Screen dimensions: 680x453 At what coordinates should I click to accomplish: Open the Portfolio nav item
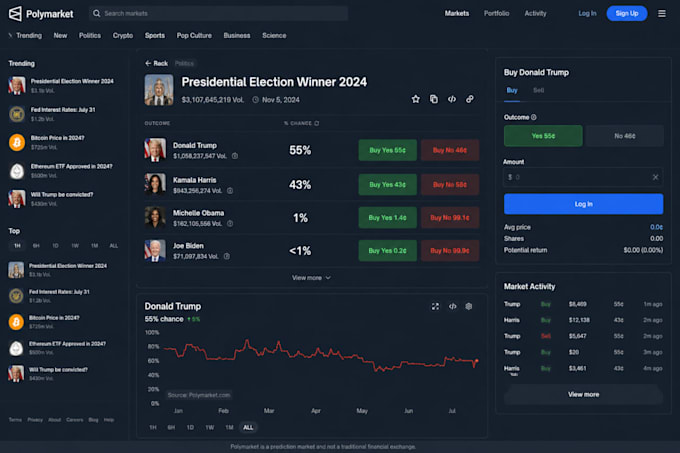497,13
